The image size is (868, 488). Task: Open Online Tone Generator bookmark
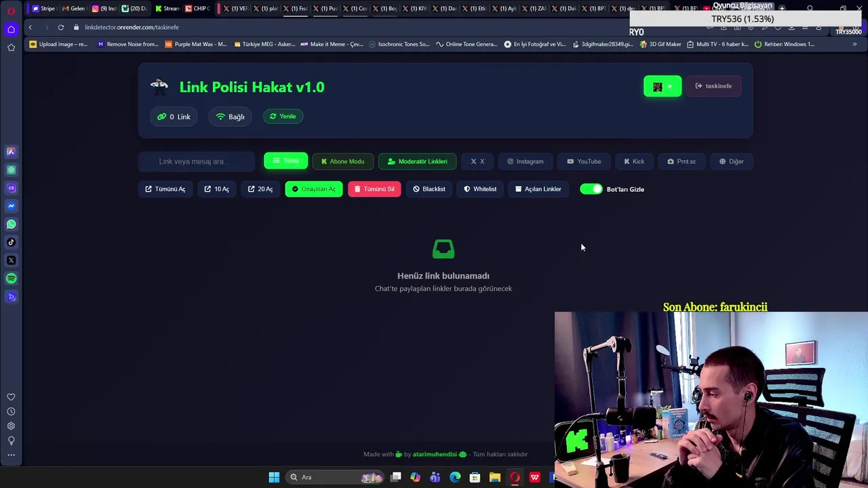(467, 44)
